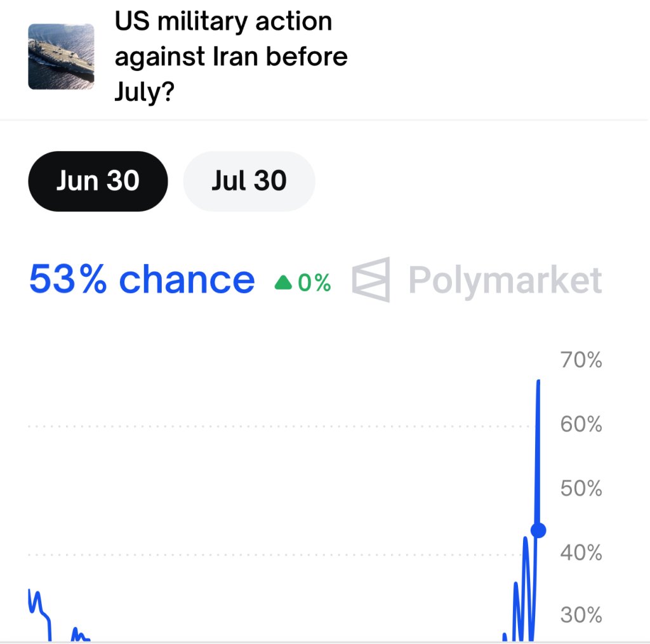Click the 50% axis label

[x=581, y=488]
